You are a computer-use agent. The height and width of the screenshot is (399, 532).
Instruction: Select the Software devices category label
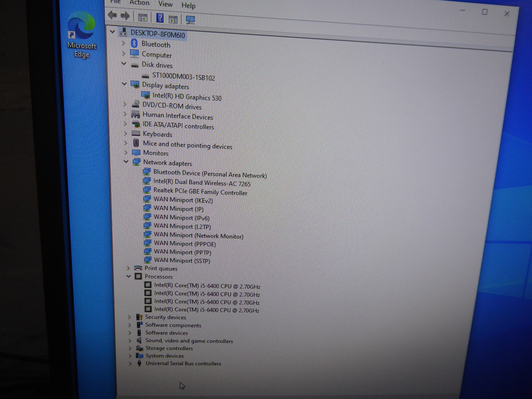pyautogui.click(x=167, y=332)
